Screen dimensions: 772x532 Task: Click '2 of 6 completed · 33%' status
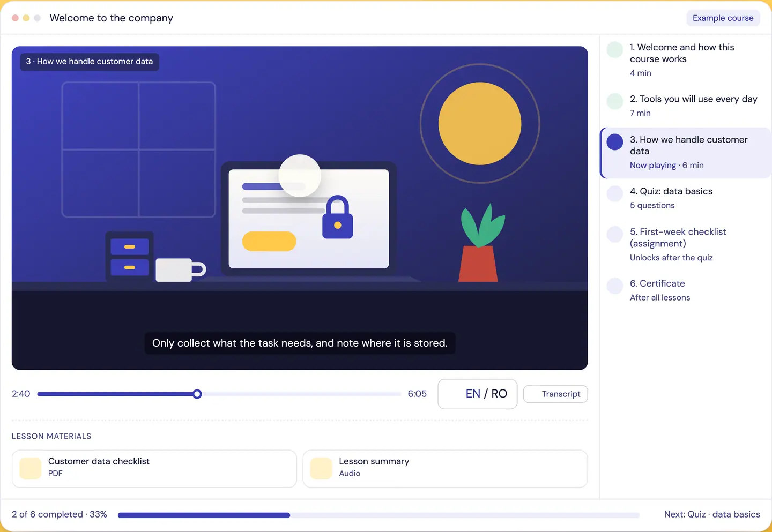(x=60, y=514)
